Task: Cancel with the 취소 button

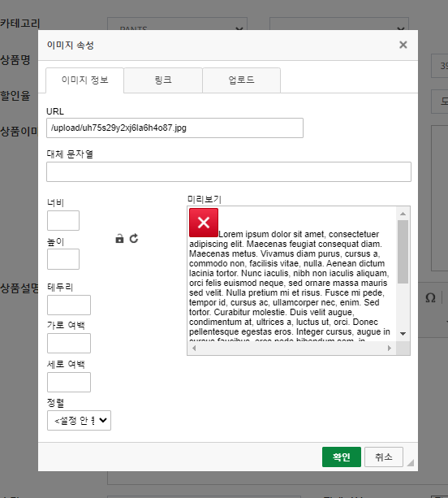Action: (x=384, y=457)
